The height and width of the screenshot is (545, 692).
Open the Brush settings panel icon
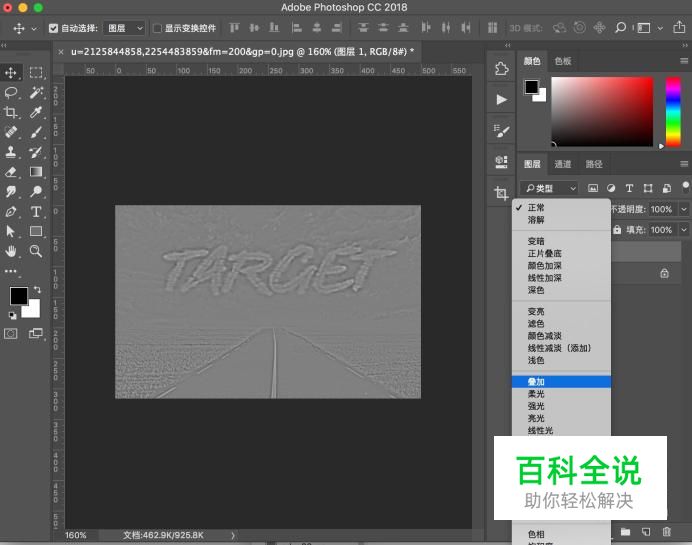pos(501,131)
